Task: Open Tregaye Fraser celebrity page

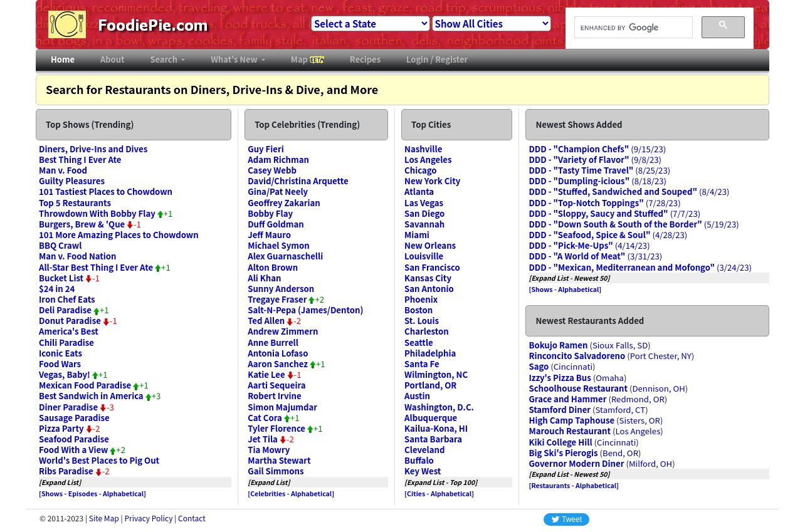Action: tap(277, 300)
